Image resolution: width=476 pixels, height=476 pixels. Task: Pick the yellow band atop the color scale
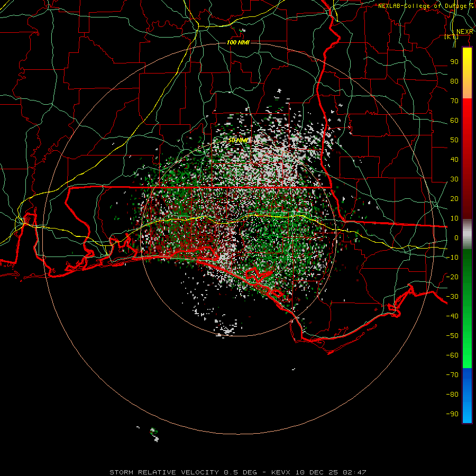(467, 73)
